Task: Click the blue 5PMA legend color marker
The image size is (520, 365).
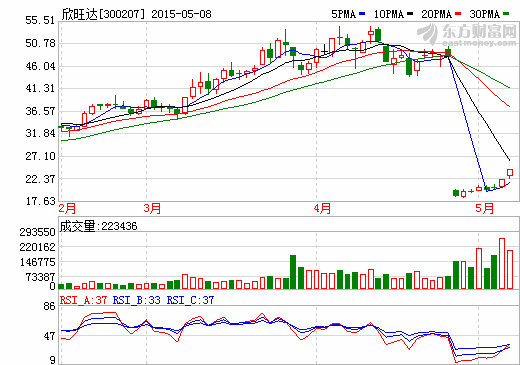Action: (x=362, y=14)
